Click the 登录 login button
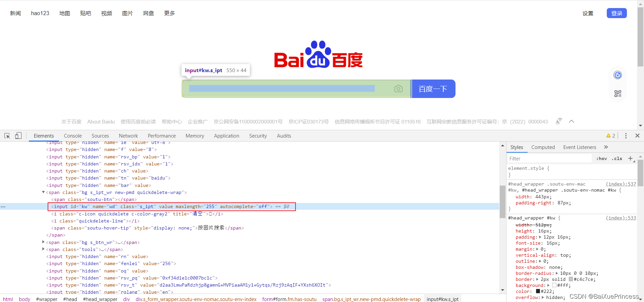The width and height of the screenshot is (644, 302). 616,13
